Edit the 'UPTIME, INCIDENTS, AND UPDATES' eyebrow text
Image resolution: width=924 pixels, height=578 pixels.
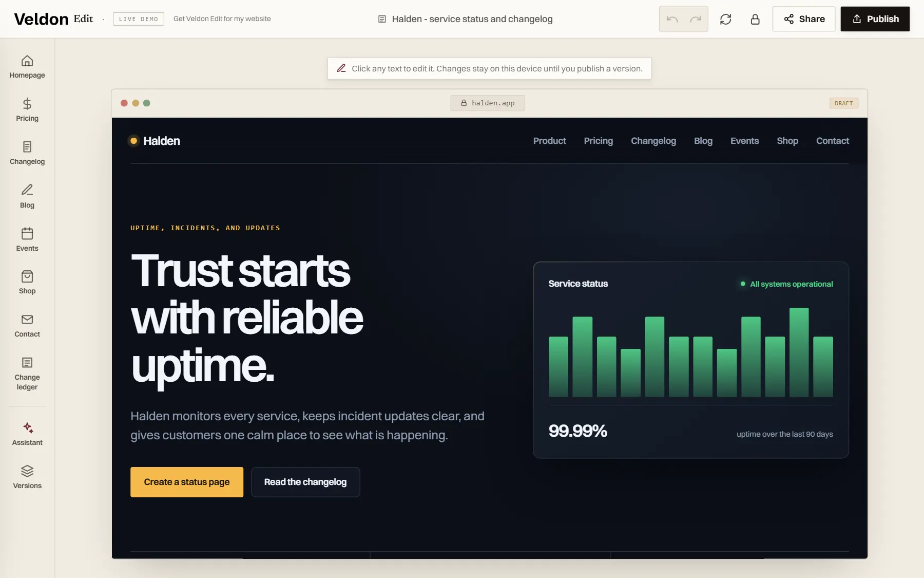[205, 228]
